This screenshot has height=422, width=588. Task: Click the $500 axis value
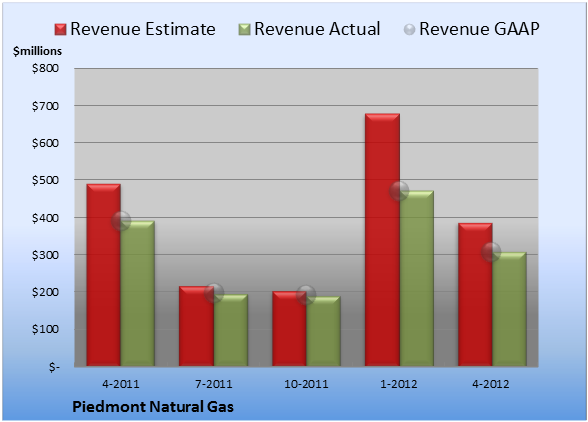click(x=45, y=180)
